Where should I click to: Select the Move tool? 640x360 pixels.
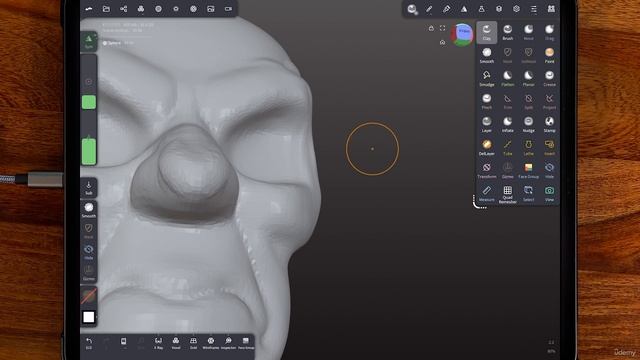coord(529,32)
